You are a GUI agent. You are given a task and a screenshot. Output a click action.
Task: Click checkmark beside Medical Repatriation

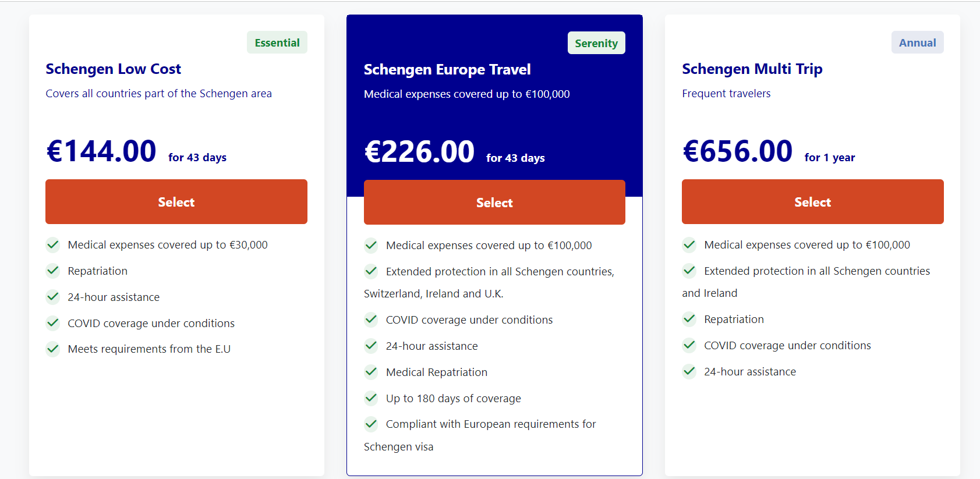371,372
